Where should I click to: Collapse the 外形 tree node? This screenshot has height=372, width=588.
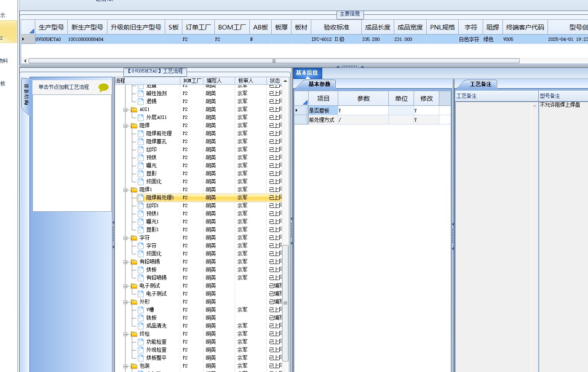tap(126, 302)
